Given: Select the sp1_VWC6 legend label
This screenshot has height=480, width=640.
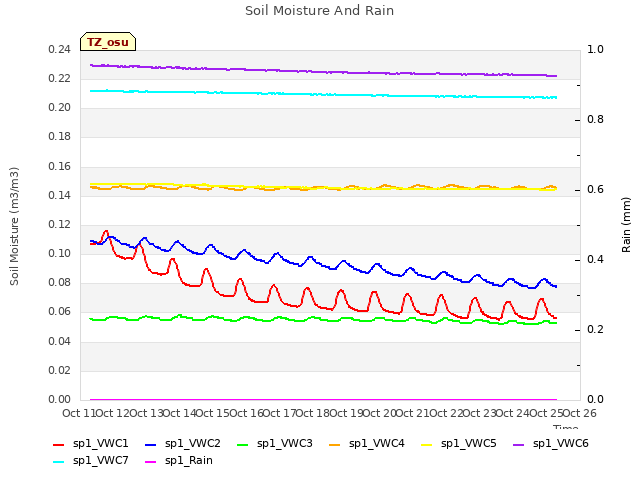Looking at the screenshot, I should point(560,444).
